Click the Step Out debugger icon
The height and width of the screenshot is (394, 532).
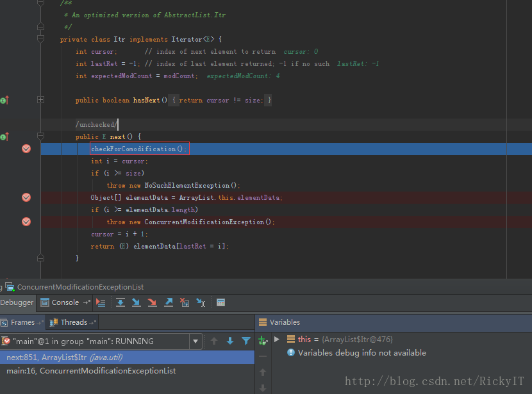167,302
